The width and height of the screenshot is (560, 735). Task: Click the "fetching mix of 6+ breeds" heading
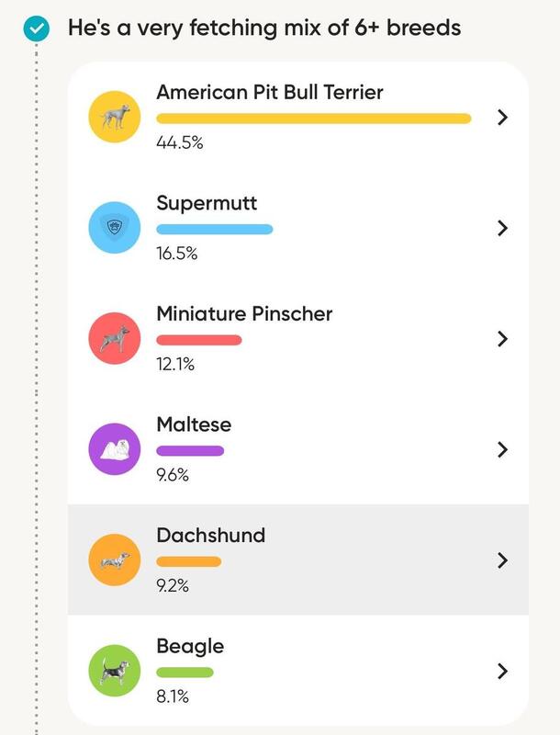[264, 28]
